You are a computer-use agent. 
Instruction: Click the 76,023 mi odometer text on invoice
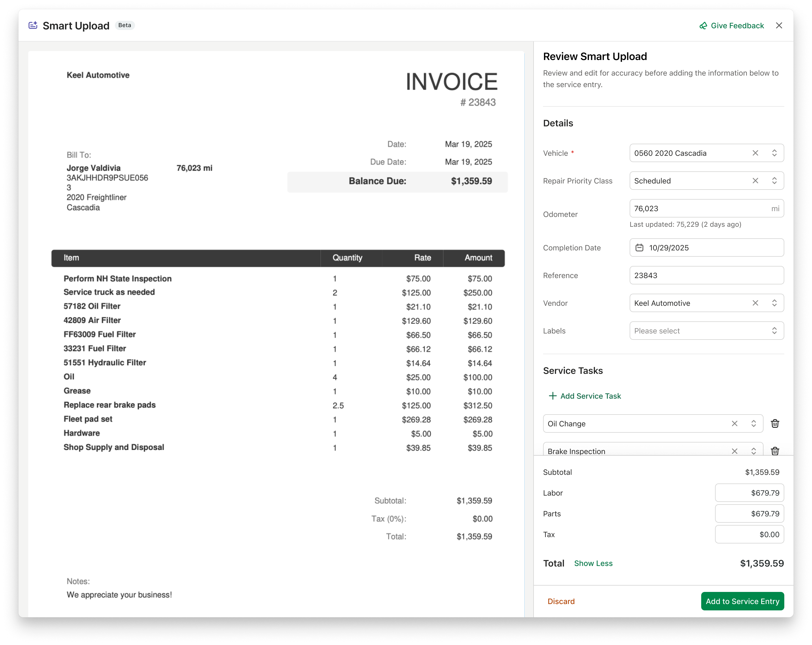coord(194,168)
